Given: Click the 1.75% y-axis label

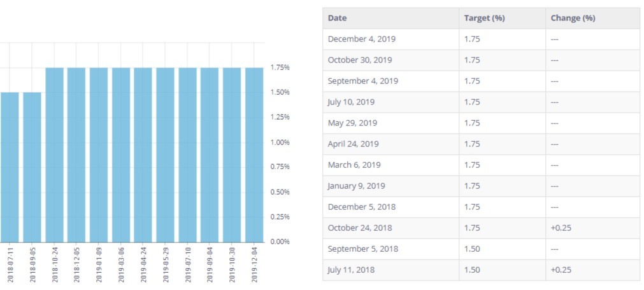Looking at the screenshot, I should (x=280, y=67).
